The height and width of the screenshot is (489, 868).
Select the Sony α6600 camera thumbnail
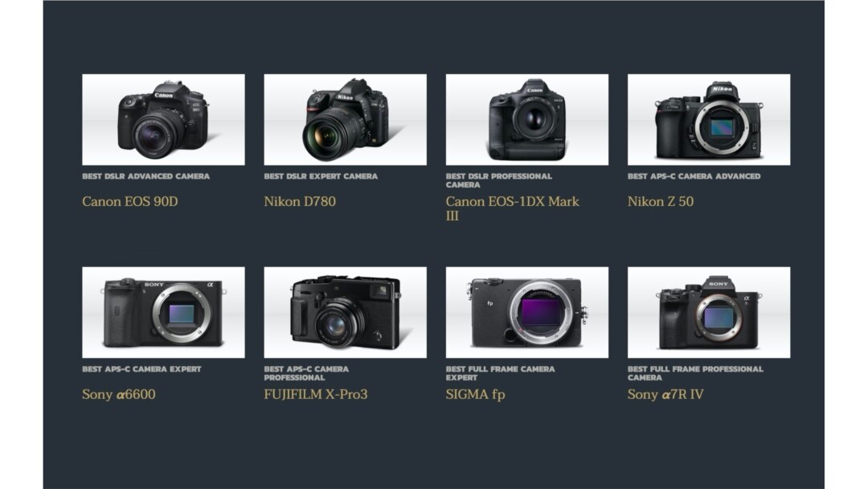coord(163,312)
